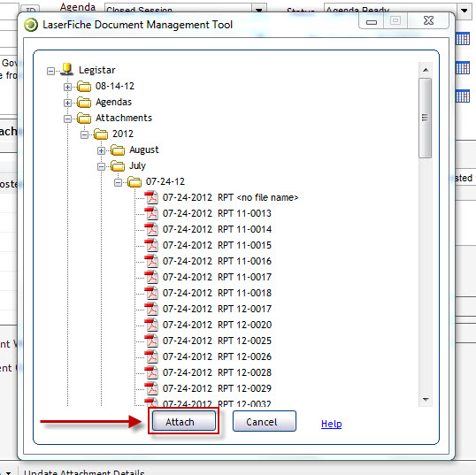The height and width of the screenshot is (475, 476).
Task: Select document '07-24-2012 RPT 11-0015' text
Action: [217, 245]
